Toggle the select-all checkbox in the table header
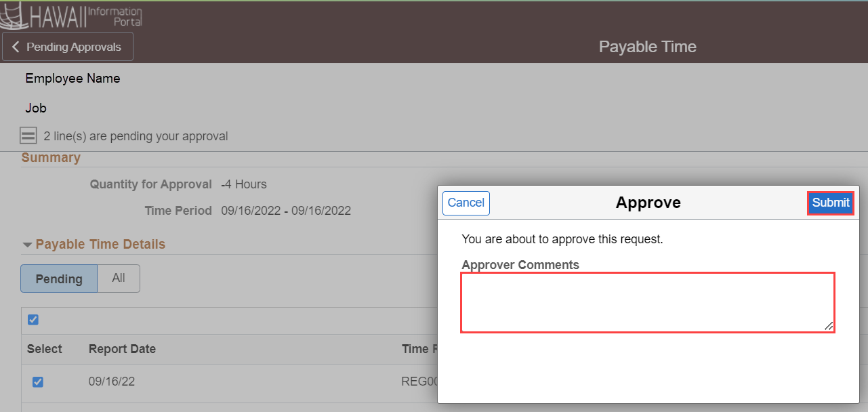Screen dimensions: 868x412 click(33, 319)
